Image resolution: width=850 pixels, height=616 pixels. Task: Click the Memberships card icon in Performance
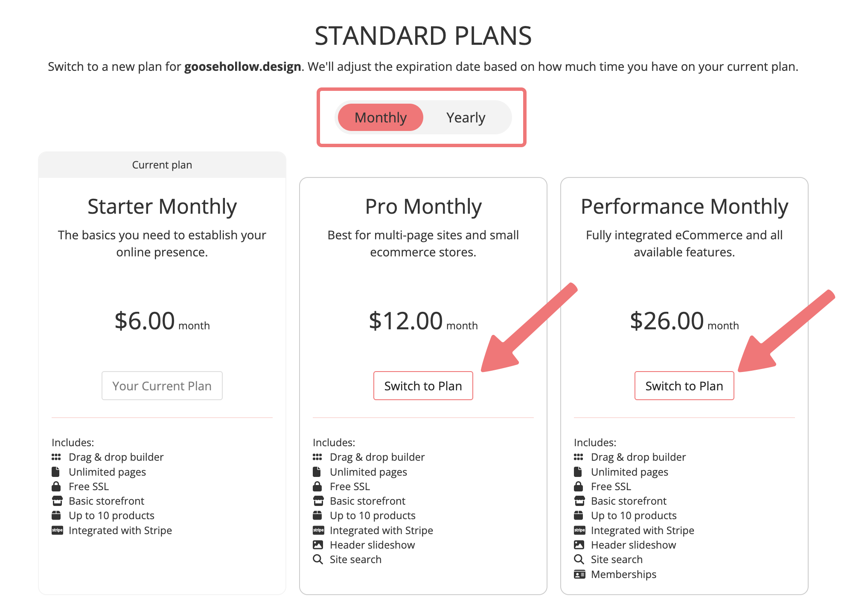579,574
